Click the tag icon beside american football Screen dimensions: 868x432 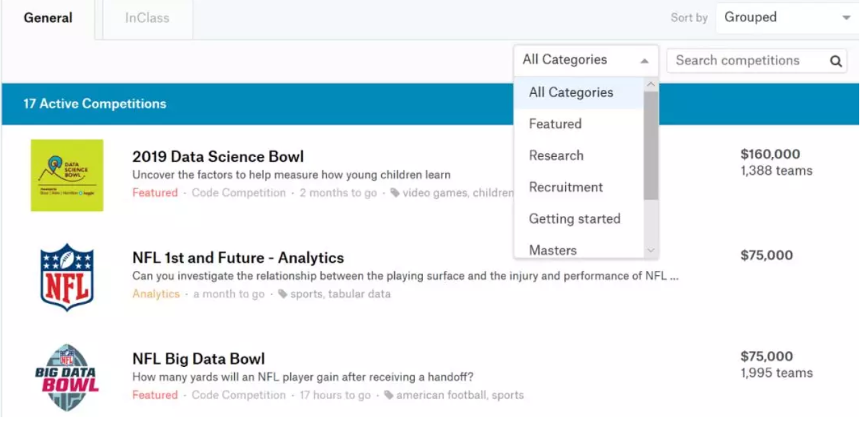click(389, 395)
